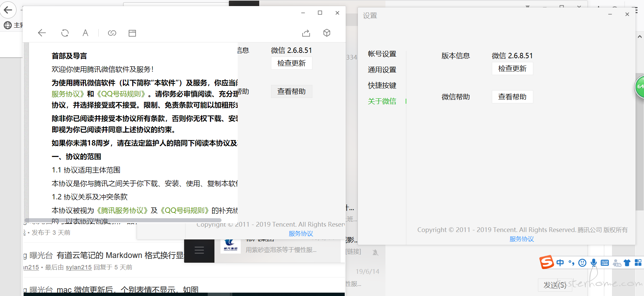Viewport: 644px width, 296px height.
Task: Click 检查更新 in overlapped left panel
Action: (292, 63)
